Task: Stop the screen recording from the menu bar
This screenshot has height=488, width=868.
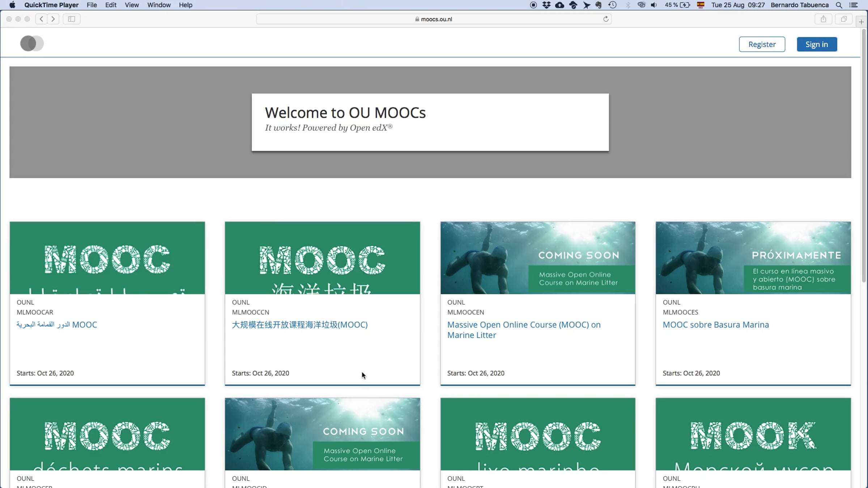Action: [533, 5]
